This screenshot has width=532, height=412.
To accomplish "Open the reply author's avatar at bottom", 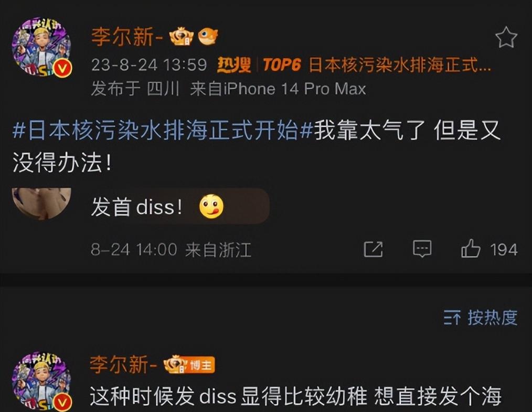I will click(x=41, y=382).
